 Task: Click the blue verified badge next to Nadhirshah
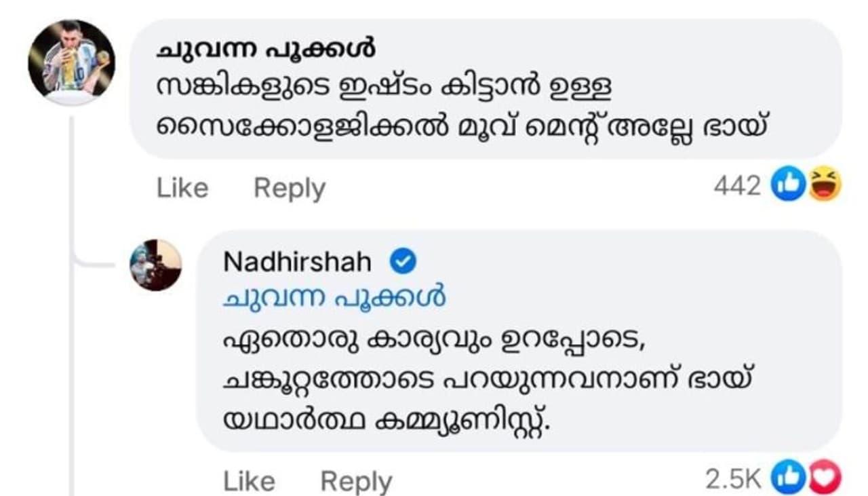pos(404,263)
